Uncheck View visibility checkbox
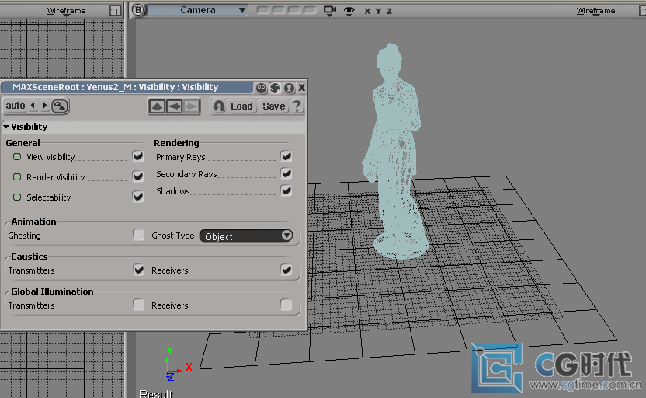The width and height of the screenshot is (646, 398). (138, 156)
